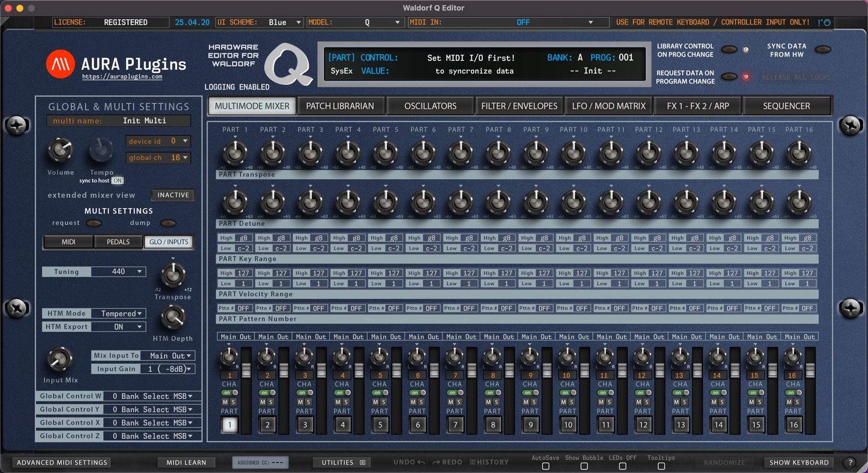Image resolution: width=868 pixels, height=473 pixels.
Task: Select the PEDALS settings tab
Action: pyautogui.click(x=118, y=242)
